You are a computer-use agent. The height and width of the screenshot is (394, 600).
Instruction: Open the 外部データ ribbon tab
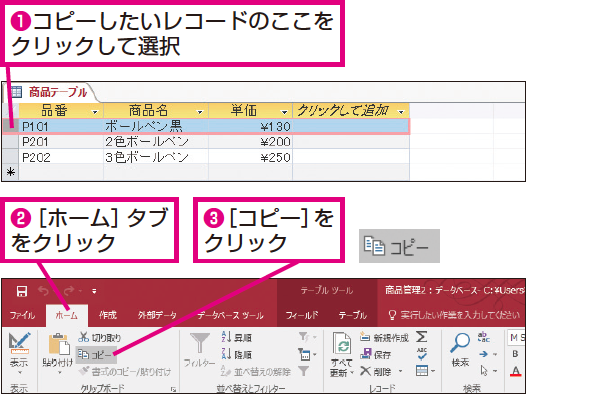[157, 315]
